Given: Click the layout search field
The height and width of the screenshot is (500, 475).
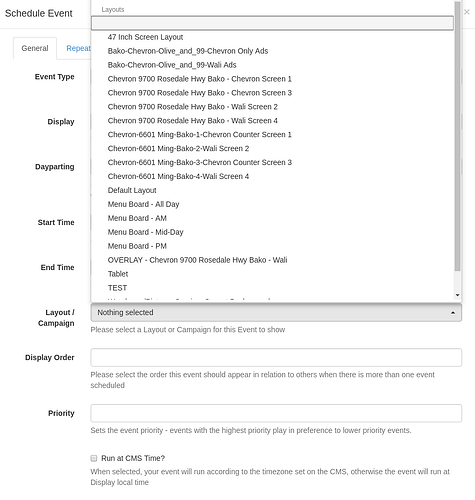Looking at the screenshot, I should (x=272, y=23).
